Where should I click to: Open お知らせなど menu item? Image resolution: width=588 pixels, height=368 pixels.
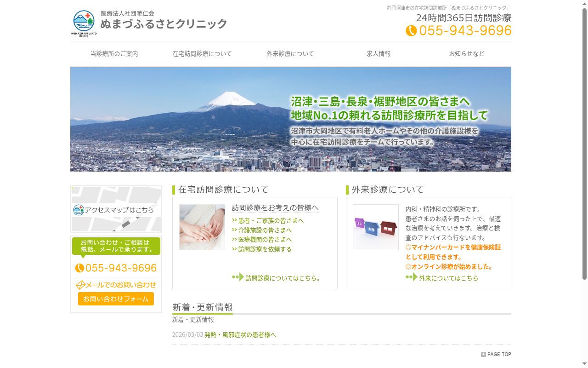coord(467,54)
